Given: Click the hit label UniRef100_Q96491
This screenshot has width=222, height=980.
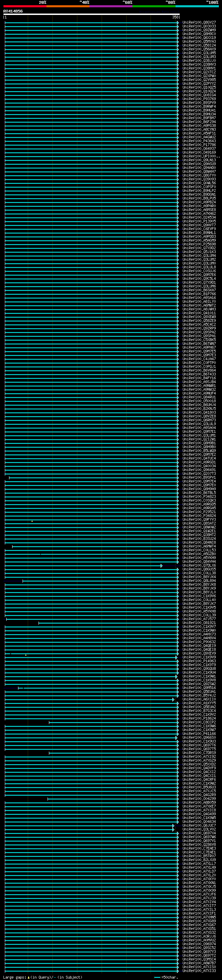Looking at the screenshot, I should [199, 470].
